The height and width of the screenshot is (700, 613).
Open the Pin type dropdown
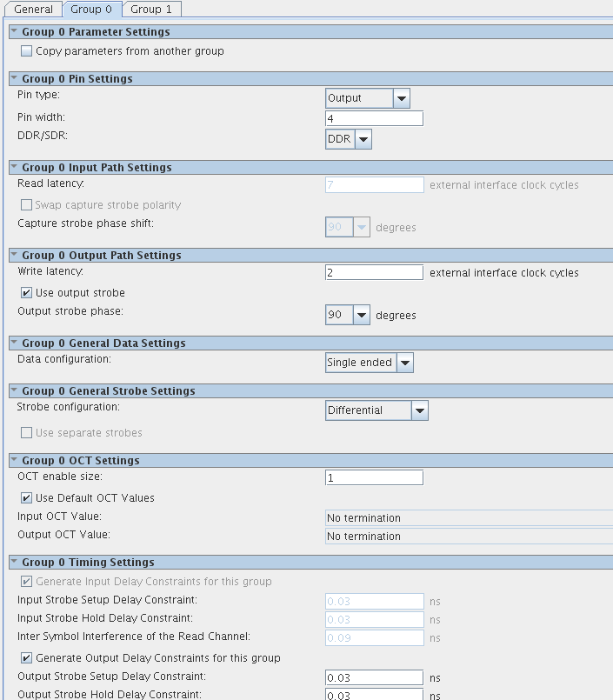(401, 98)
